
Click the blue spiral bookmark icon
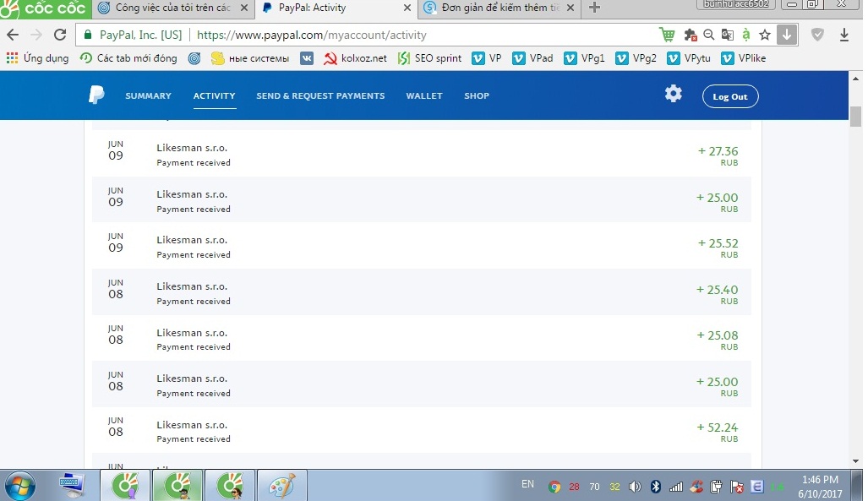(194, 58)
